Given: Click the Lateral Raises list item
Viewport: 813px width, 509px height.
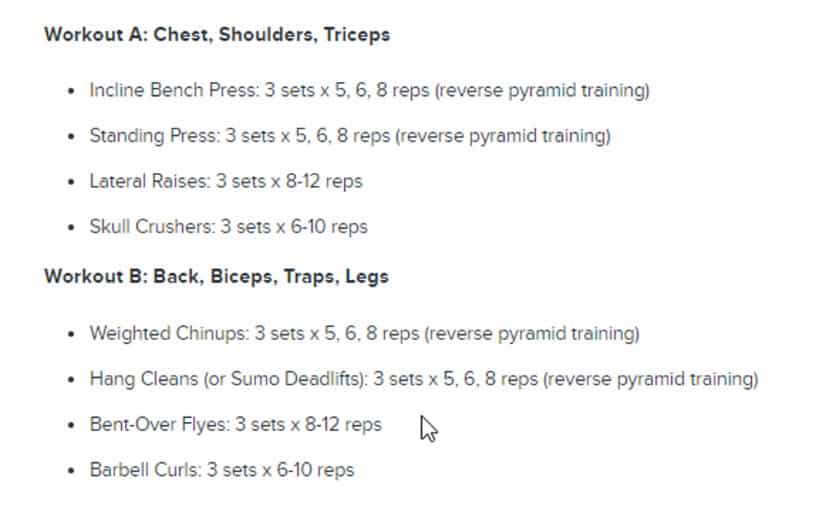Looking at the screenshot, I should pos(226,181).
